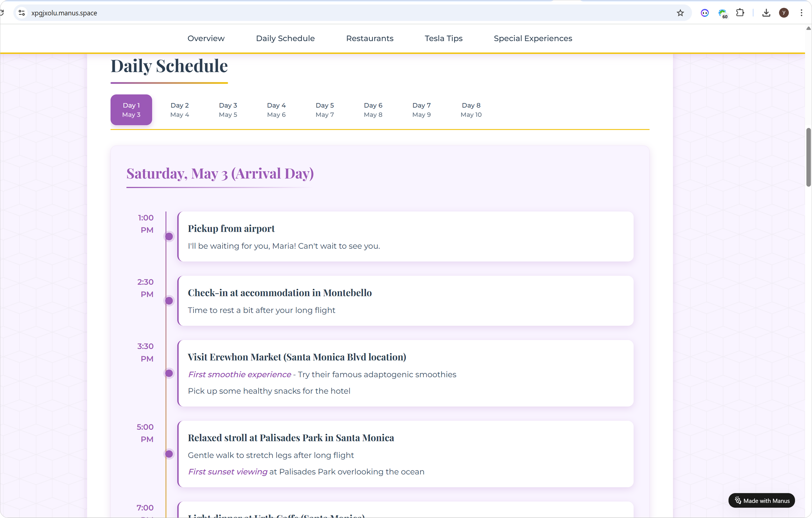Viewport: 812px width, 518px height.
Task: Open the Extensions puzzle icon
Action: (x=740, y=13)
